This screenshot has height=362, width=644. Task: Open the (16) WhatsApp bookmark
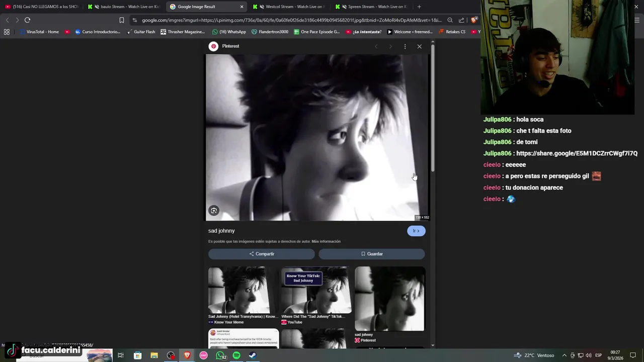pos(229,32)
